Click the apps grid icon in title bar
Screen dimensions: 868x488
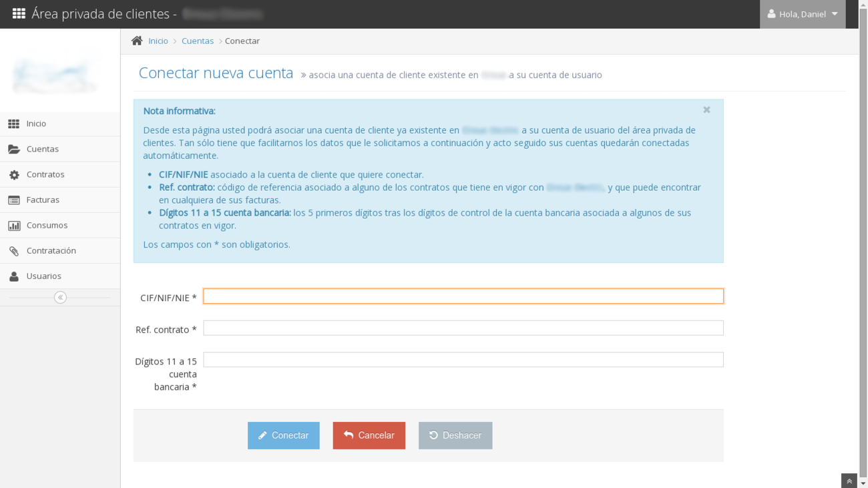(19, 13)
